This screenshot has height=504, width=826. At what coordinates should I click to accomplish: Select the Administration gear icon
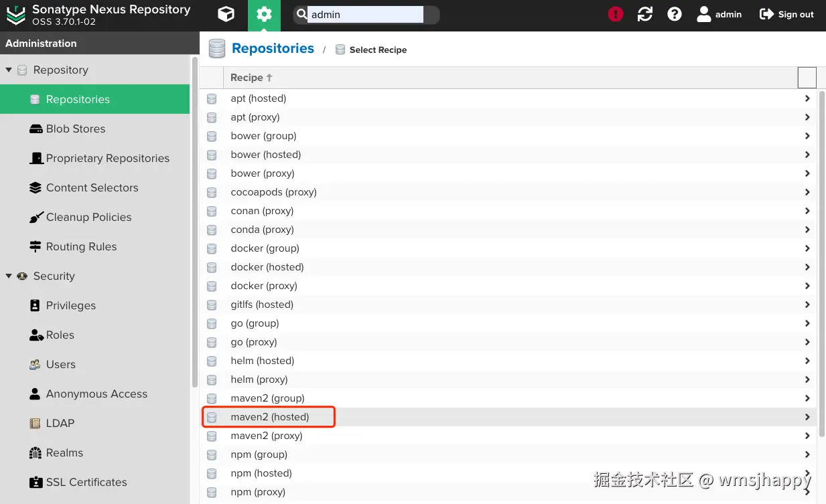264,14
